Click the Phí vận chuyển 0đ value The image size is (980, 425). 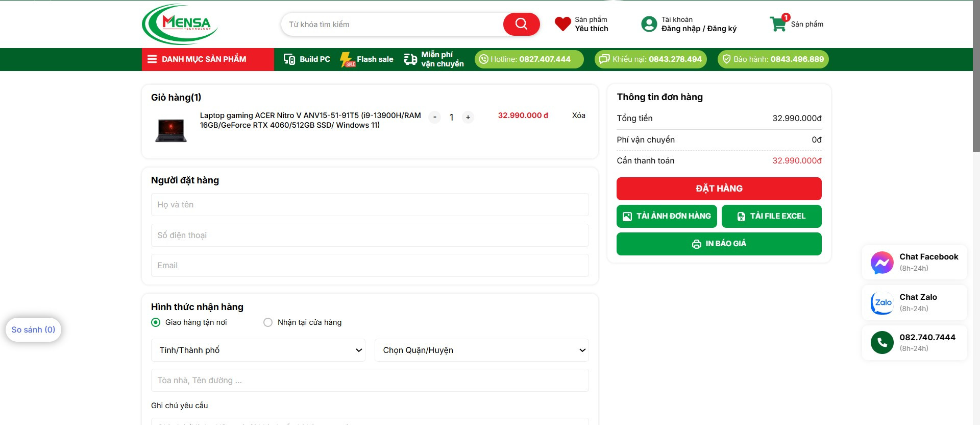coord(817,140)
